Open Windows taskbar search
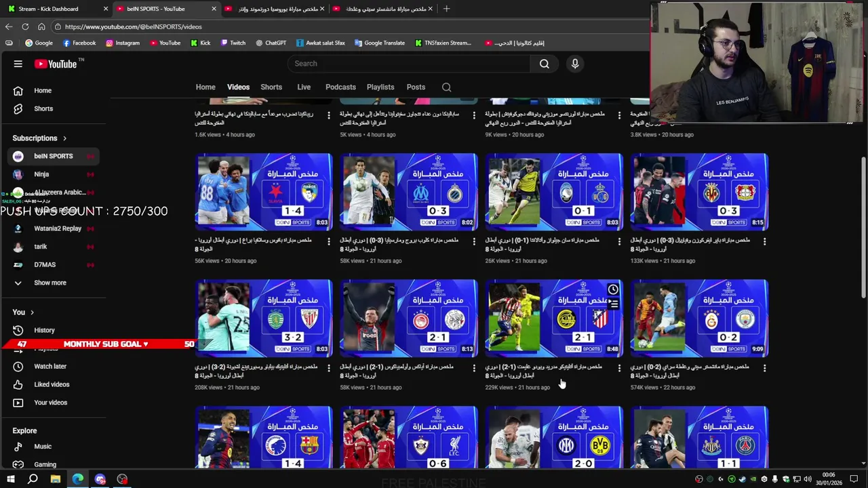868x488 pixels. pyautogui.click(x=33, y=479)
